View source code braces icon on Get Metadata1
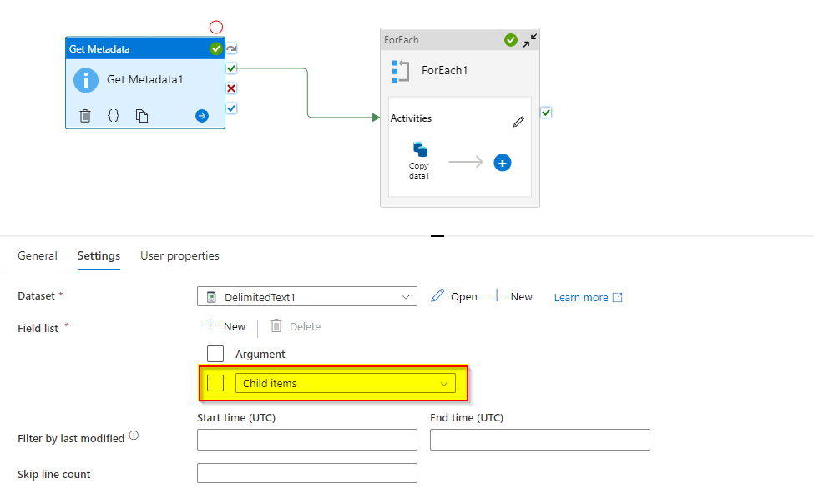 point(114,115)
